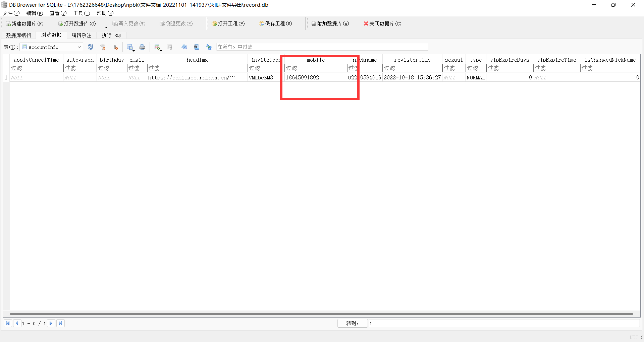
Task: Open the 编辑 (Edit) menu
Action: coord(35,13)
